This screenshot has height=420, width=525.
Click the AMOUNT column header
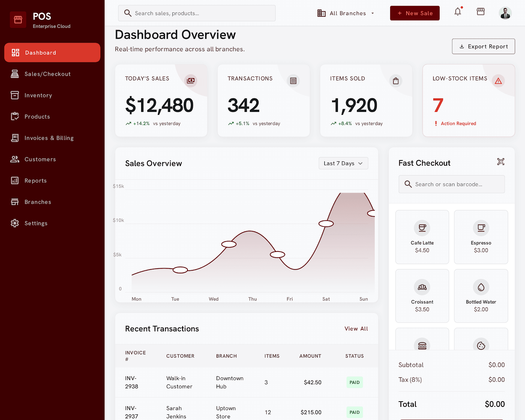(310, 356)
